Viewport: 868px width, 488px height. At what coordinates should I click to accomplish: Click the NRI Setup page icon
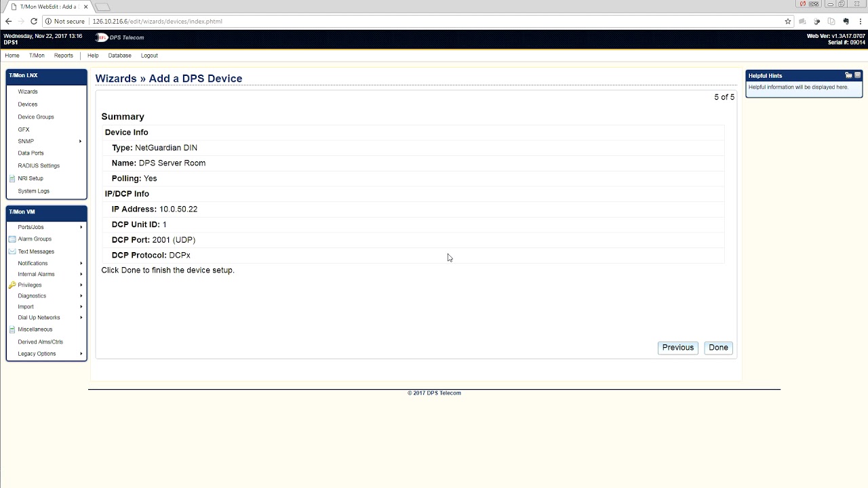12,178
